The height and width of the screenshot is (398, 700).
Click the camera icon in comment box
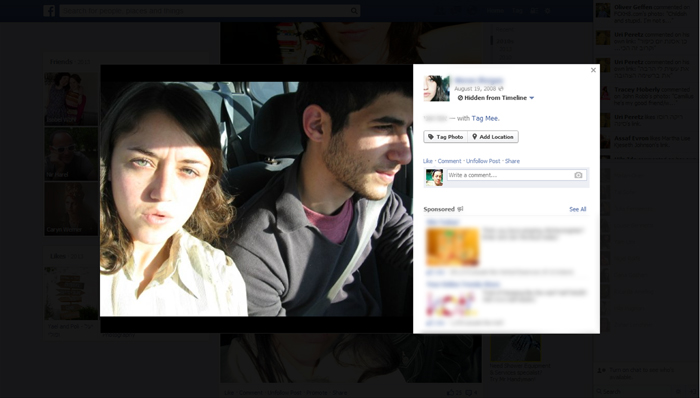pos(578,175)
